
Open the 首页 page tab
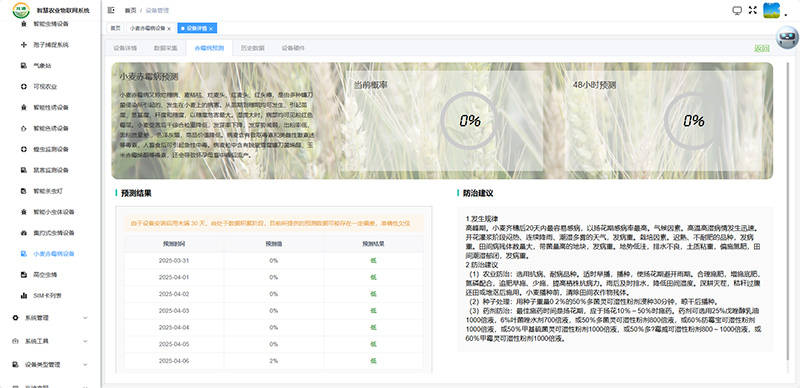tap(116, 28)
